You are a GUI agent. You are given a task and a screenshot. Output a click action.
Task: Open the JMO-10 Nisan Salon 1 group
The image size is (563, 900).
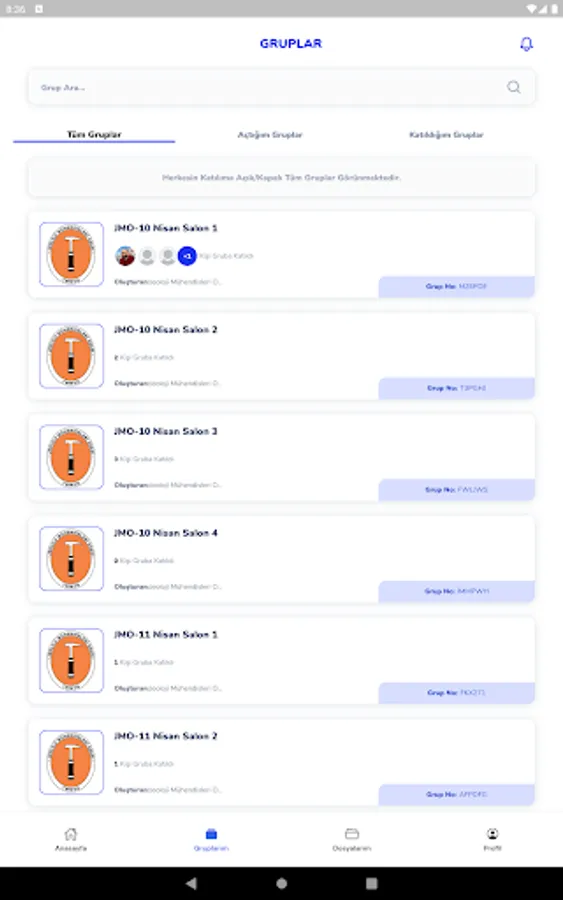click(281, 255)
